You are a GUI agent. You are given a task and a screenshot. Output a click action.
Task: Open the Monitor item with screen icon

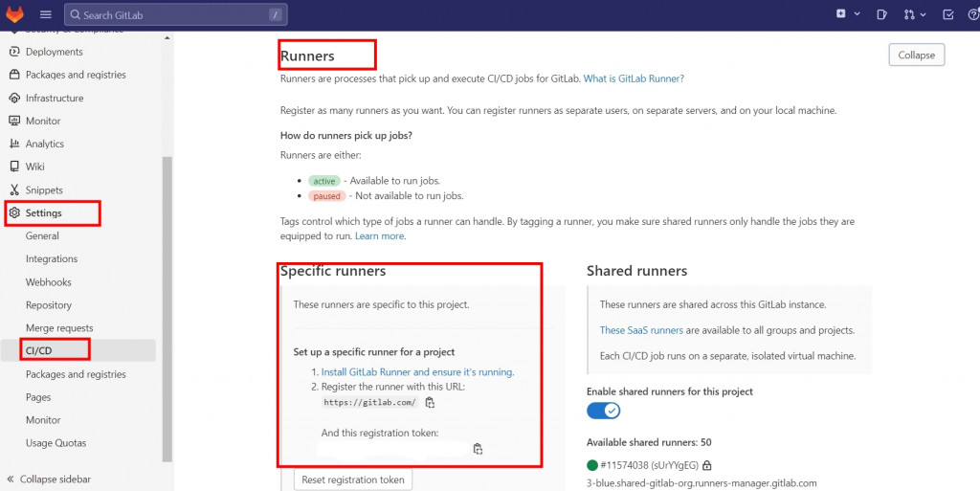click(x=42, y=121)
